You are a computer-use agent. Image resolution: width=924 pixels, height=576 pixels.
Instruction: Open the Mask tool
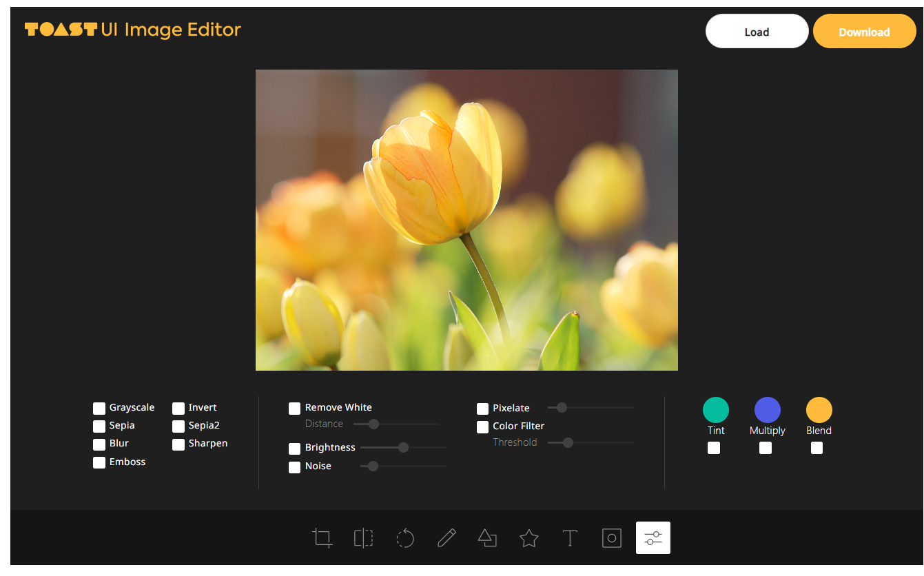tap(612, 537)
